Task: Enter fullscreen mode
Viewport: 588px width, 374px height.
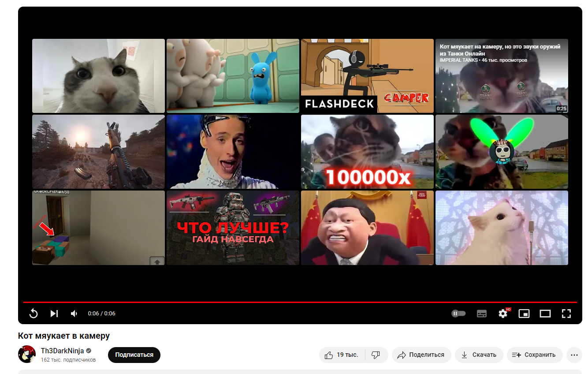Action: click(x=566, y=314)
